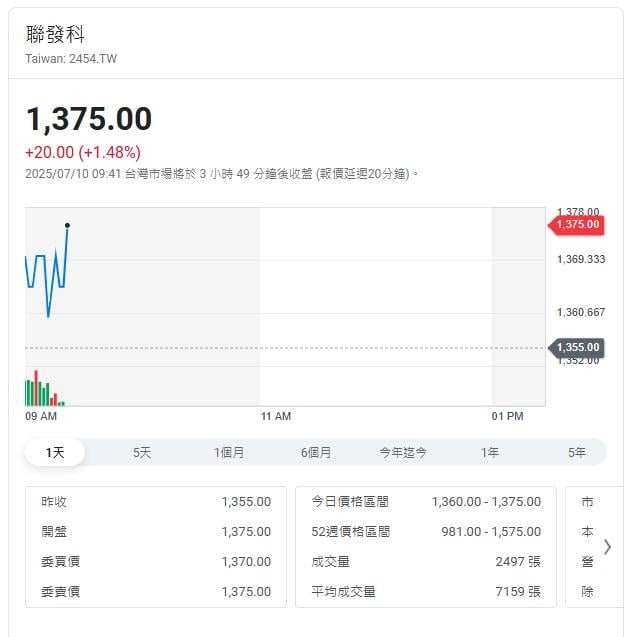640x637 pixels.
Task: Click the 52週價格區間 value 981.00 - 1,575.00
Action: pos(491,531)
